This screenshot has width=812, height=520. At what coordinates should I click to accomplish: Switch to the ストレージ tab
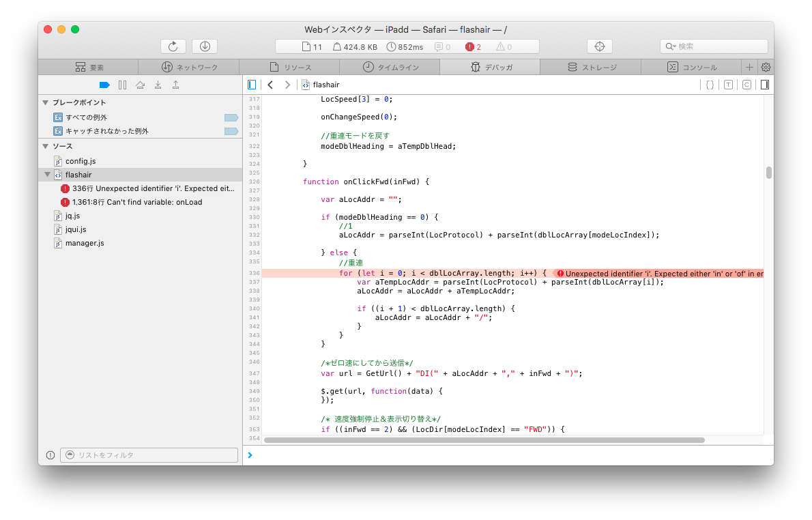(x=591, y=67)
